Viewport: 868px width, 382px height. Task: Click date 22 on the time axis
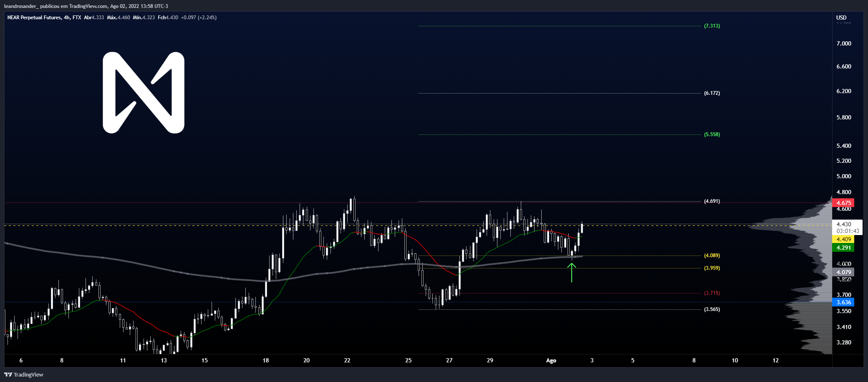[347, 360]
